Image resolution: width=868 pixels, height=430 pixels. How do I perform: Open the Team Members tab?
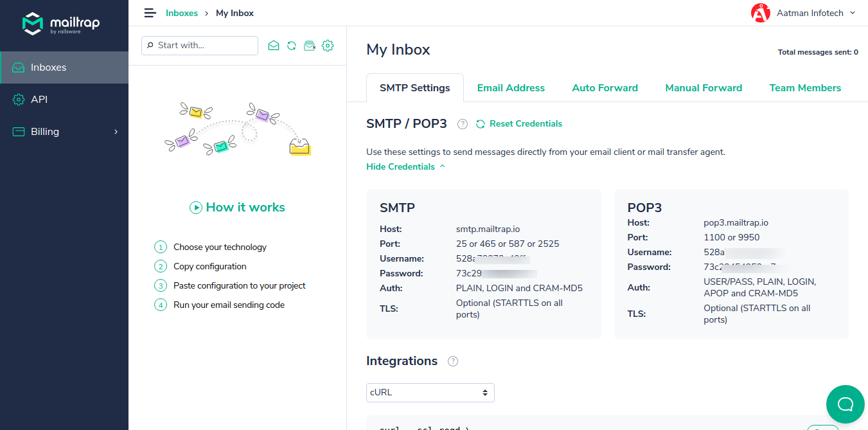tap(805, 88)
